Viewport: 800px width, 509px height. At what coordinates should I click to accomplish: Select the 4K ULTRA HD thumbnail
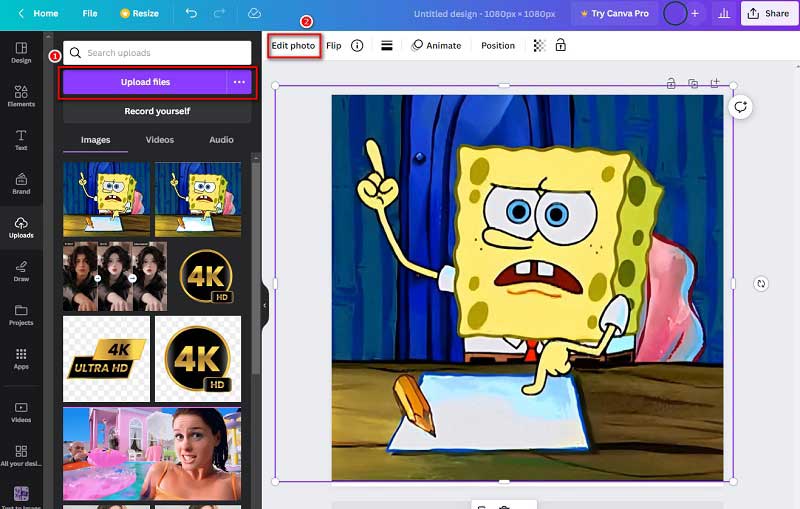107,359
